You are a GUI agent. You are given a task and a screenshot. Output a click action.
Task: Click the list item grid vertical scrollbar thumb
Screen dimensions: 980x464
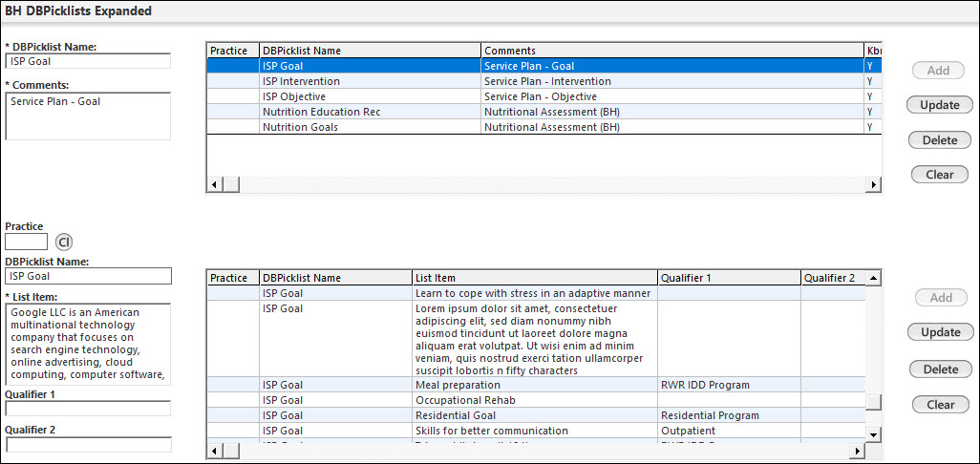tap(873, 402)
